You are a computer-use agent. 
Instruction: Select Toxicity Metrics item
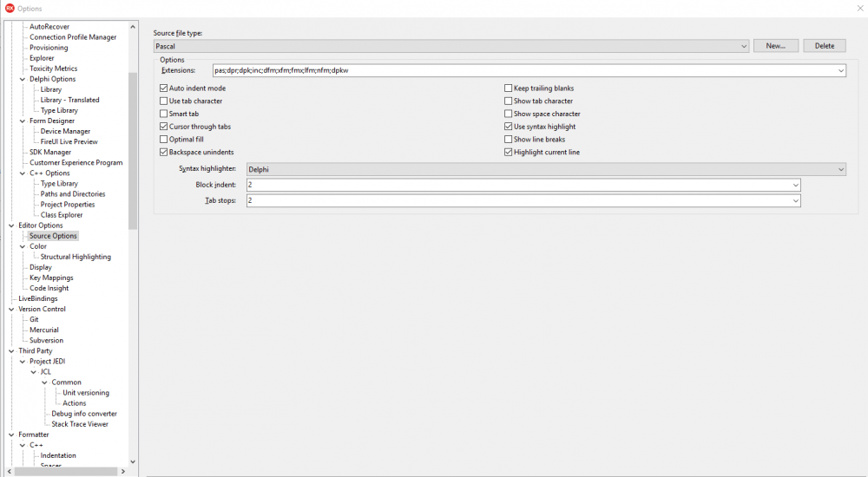(53, 69)
